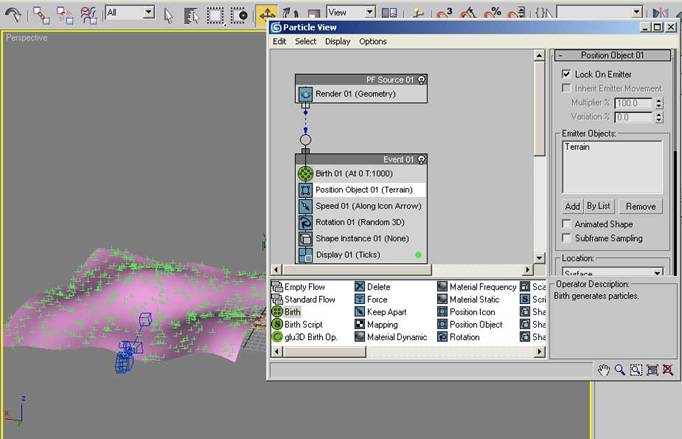The width and height of the screenshot is (682, 439).
Task: Click the Birth 01 operator icon
Action: (307, 173)
